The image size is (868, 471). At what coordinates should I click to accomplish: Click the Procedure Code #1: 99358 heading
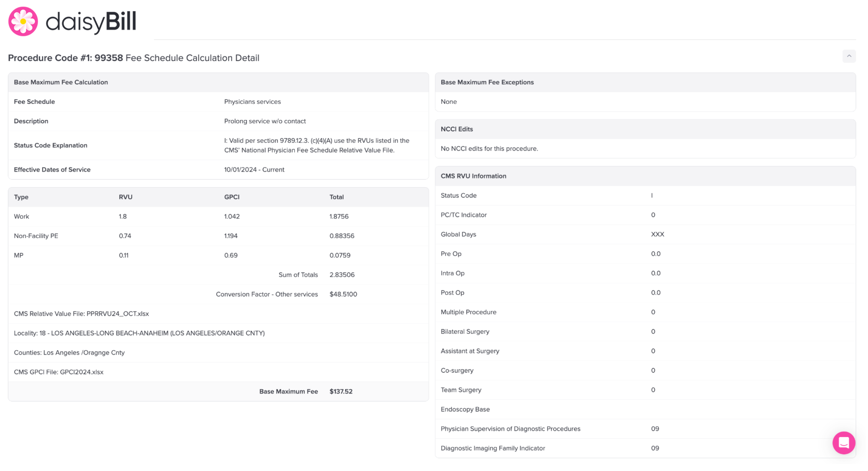[66, 58]
